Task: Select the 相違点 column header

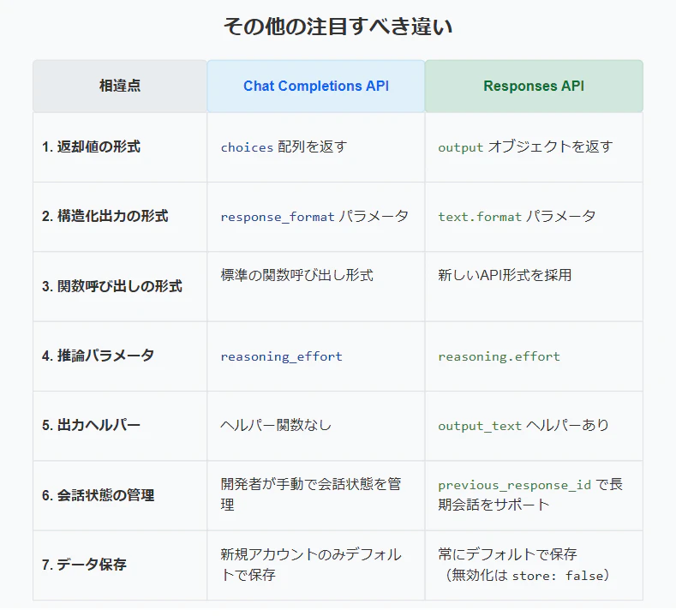Action: [120, 86]
